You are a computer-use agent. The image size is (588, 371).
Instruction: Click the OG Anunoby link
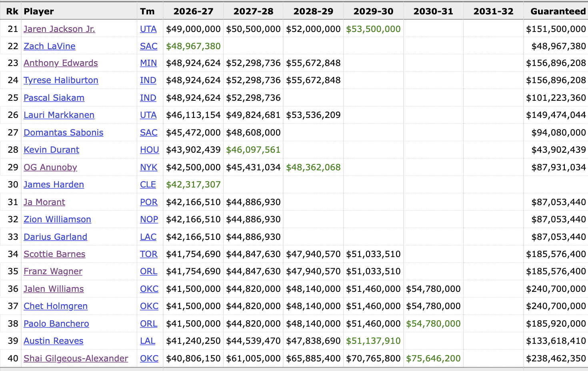(50, 167)
